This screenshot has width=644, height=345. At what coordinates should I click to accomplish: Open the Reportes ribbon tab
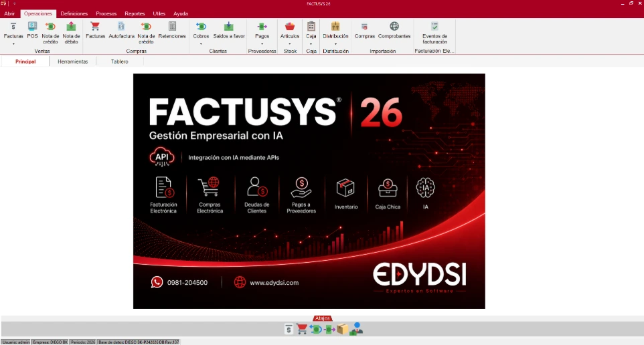click(x=135, y=13)
